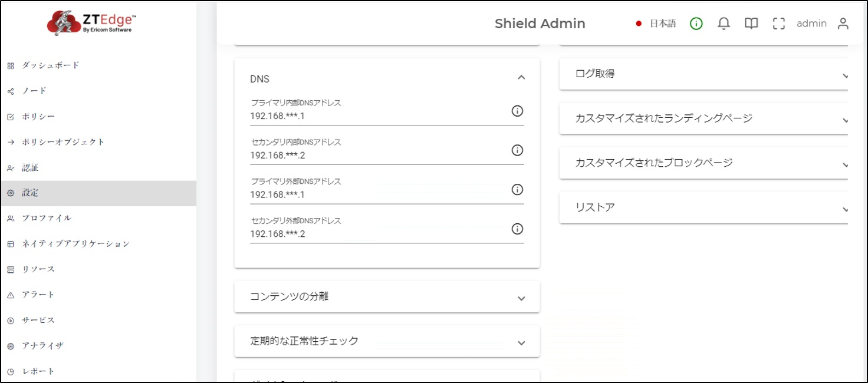Select アナライザ from the sidebar
This screenshot has height=383, width=868.
(42, 346)
